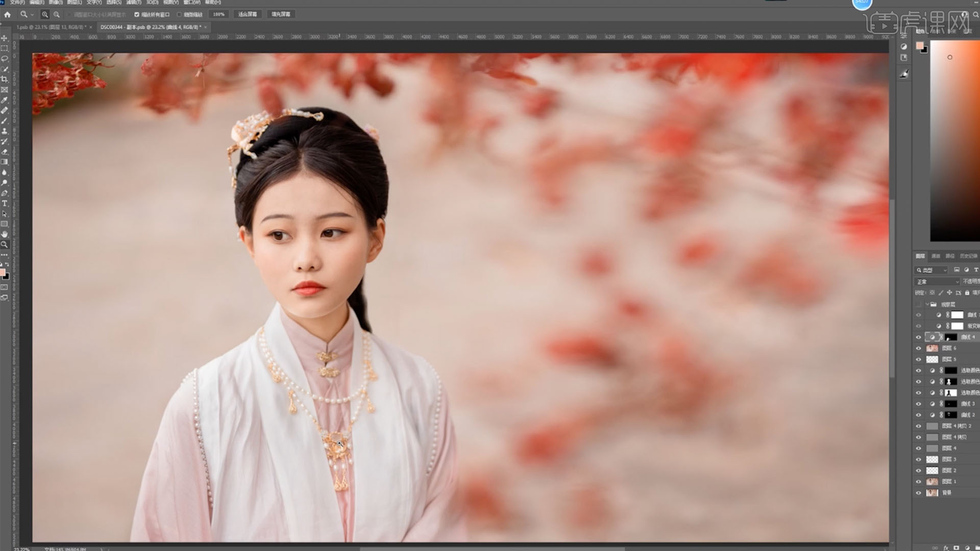This screenshot has width=980, height=551.
Task: Open the layer blend mode dropdown
Action: (x=937, y=282)
